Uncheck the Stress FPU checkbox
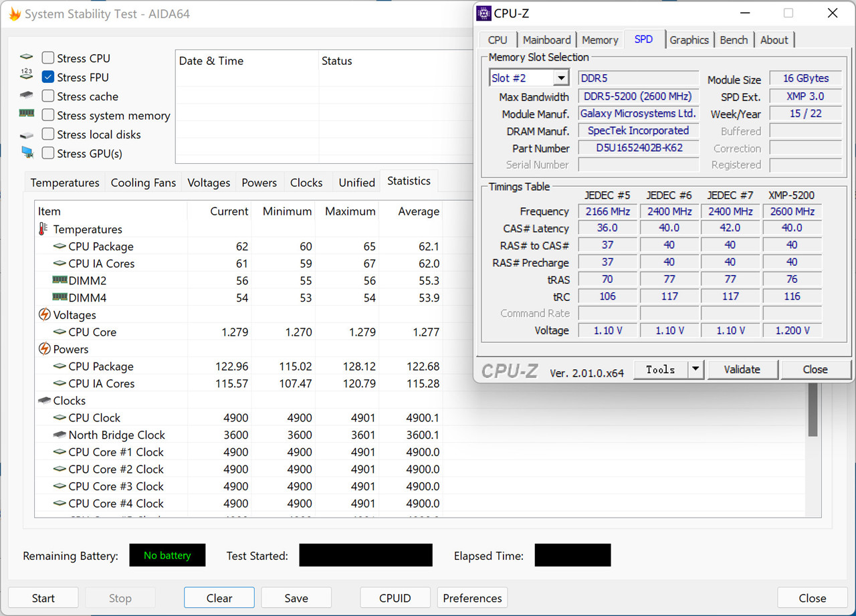Image resolution: width=856 pixels, height=616 pixels. click(x=47, y=76)
